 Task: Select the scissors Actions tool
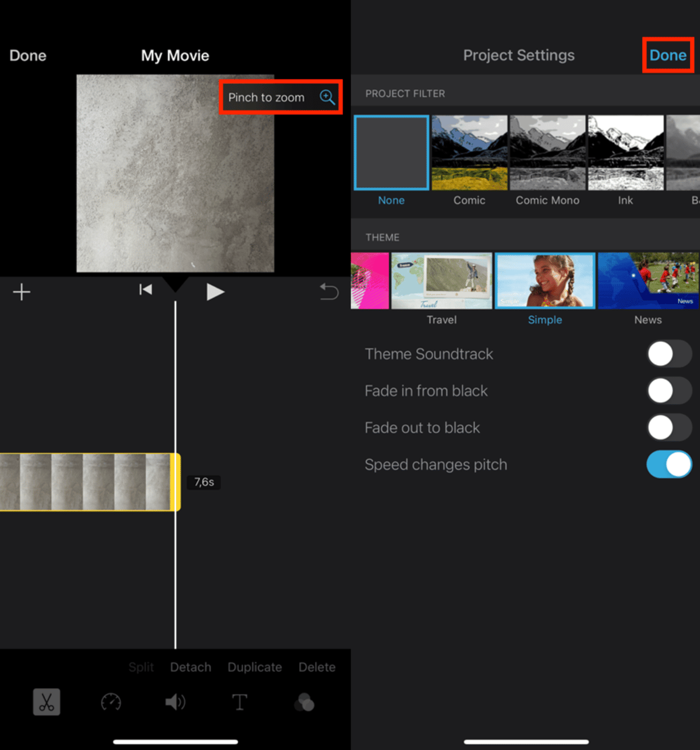click(46, 702)
